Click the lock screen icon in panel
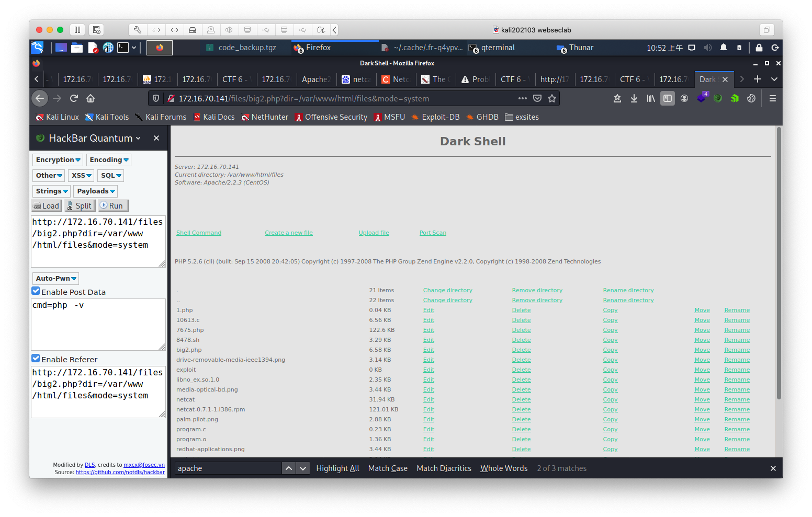This screenshot has height=517, width=812. 759,48
